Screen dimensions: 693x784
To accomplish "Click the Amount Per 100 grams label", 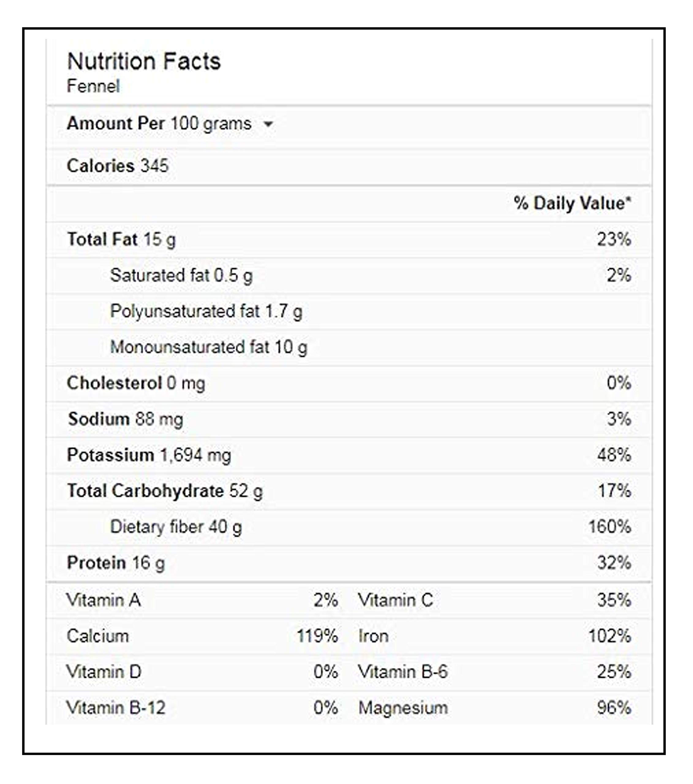I will click(x=159, y=124).
